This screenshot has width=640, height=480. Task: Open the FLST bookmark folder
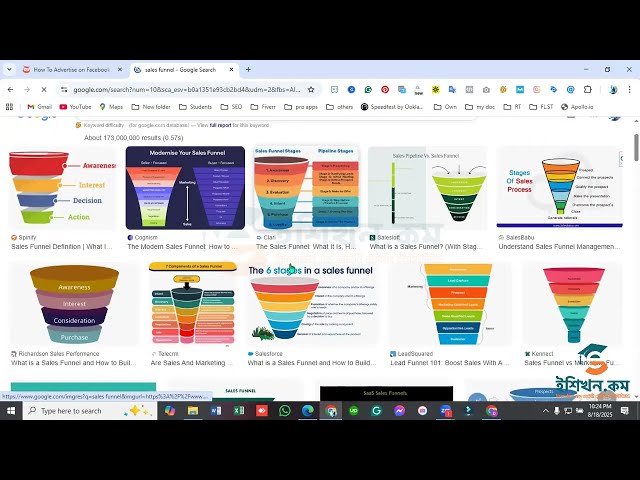tap(541, 107)
